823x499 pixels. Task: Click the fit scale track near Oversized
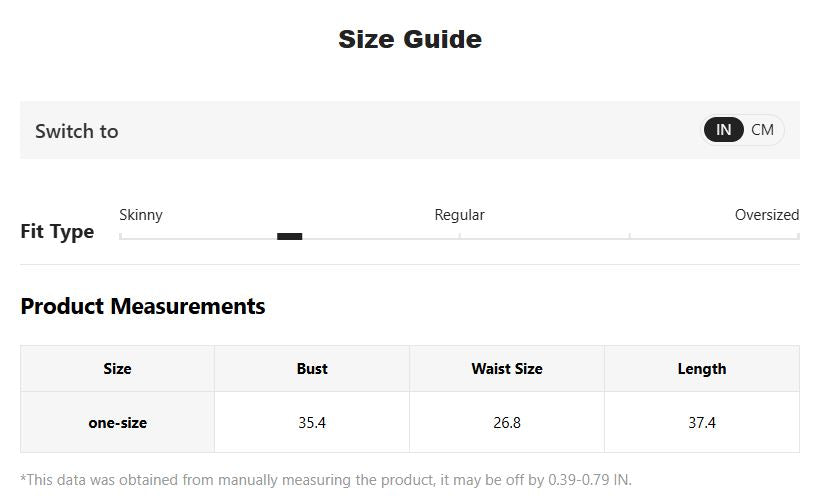[714, 238]
